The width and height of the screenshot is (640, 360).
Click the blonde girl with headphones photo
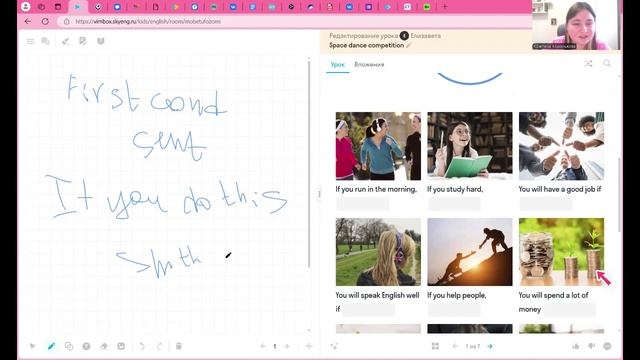(378, 252)
